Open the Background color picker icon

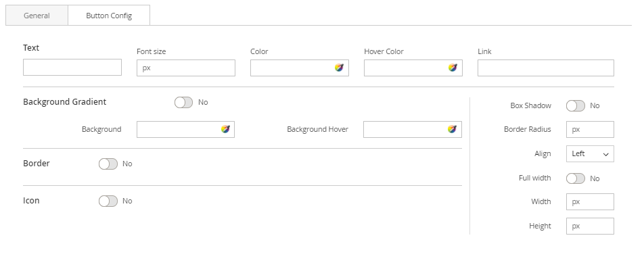pos(225,129)
